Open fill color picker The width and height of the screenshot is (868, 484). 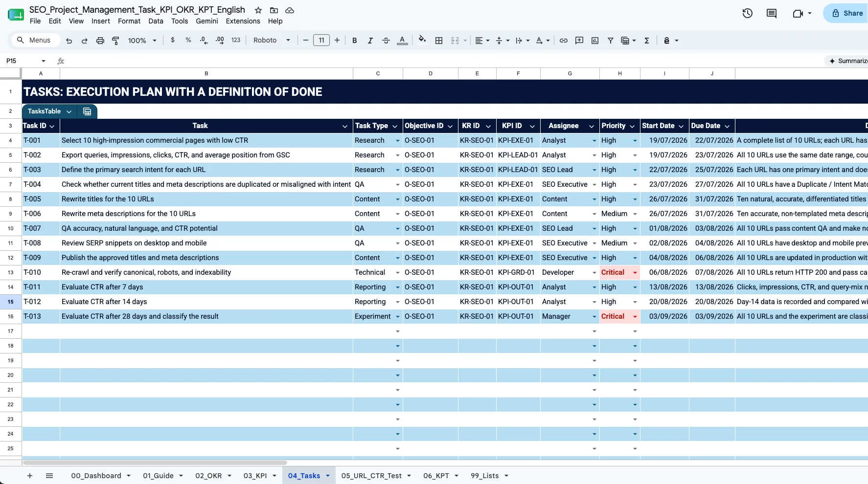422,40
